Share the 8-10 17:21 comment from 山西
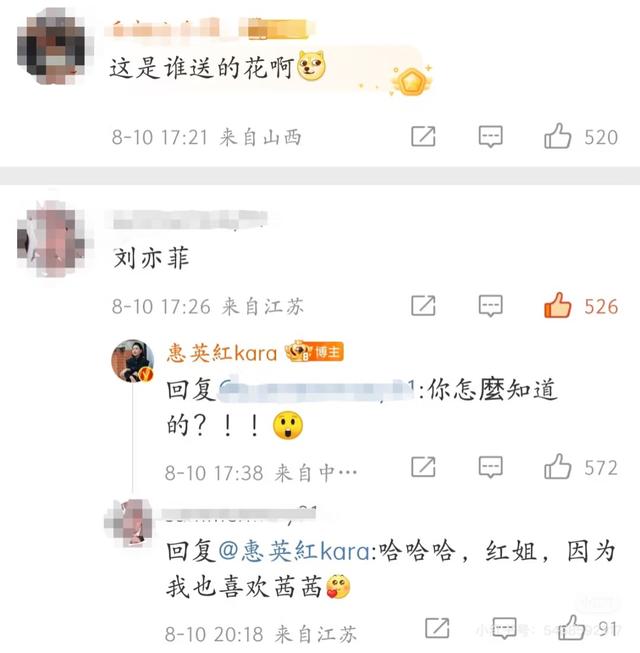Viewport: 640px width, 653px height. click(423, 136)
